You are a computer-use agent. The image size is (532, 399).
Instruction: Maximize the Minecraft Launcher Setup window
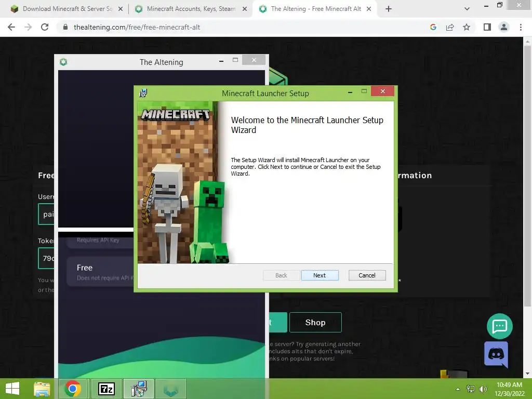pos(364,91)
